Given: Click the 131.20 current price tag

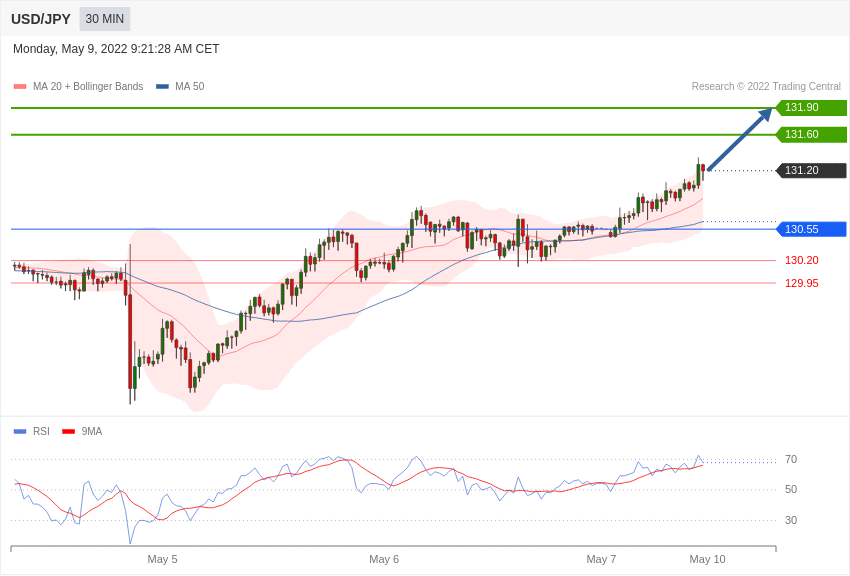Looking at the screenshot, I should click(x=811, y=171).
